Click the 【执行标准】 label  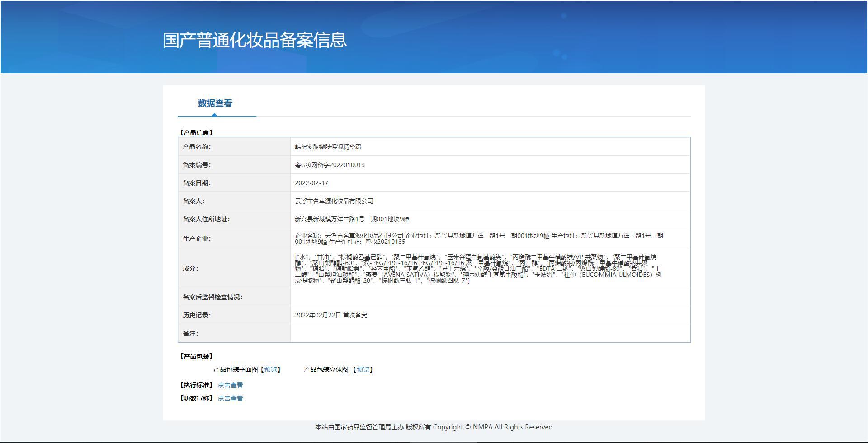196,385
